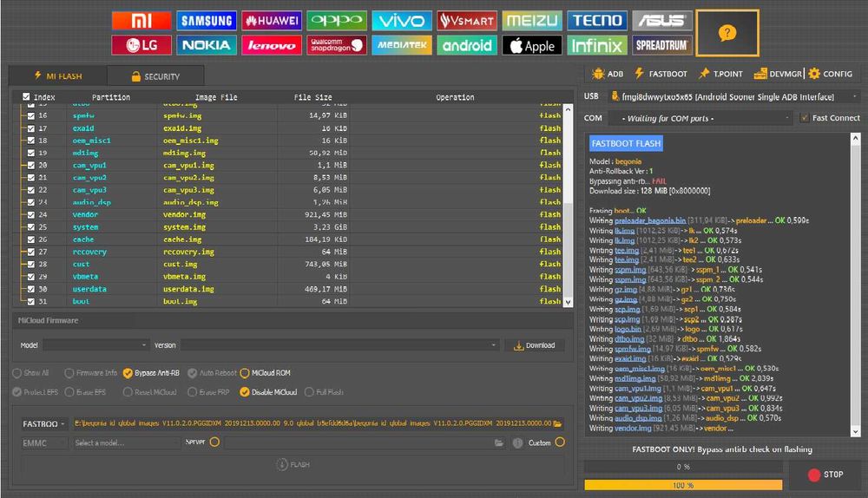Open the FASTBOOT tool
This screenshot has height=498, width=868.
[x=661, y=74]
